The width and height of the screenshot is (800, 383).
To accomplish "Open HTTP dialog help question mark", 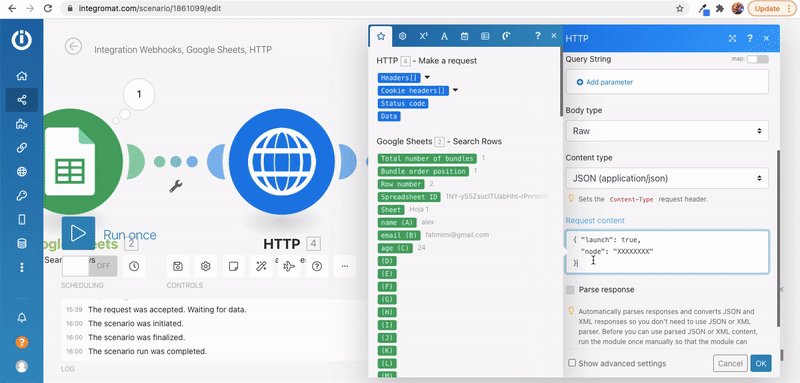I will pos(749,38).
